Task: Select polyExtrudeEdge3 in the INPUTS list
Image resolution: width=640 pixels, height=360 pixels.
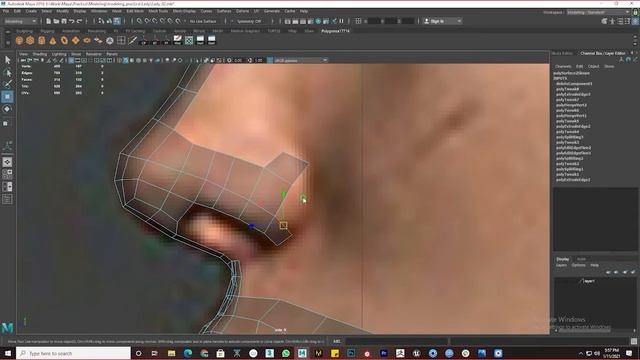Action: tap(573, 94)
